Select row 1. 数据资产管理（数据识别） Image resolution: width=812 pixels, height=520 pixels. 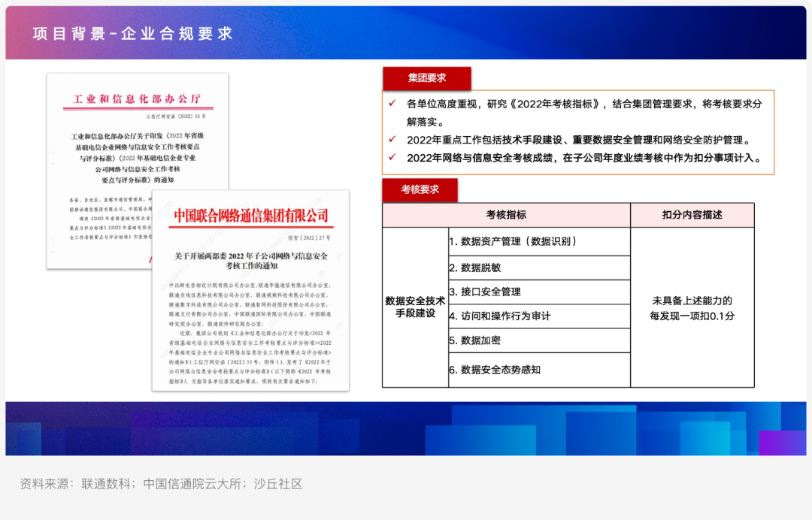coord(538,241)
